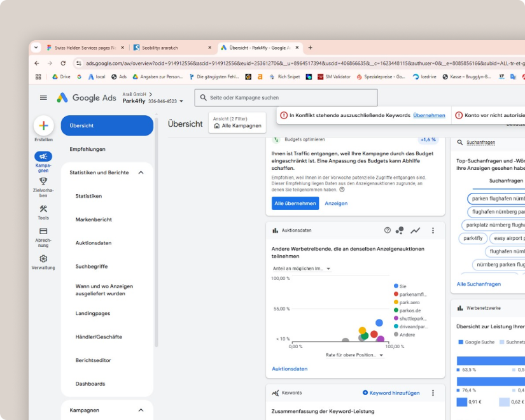Switch Auktionsdaten to bubble chart view

[400, 230]
